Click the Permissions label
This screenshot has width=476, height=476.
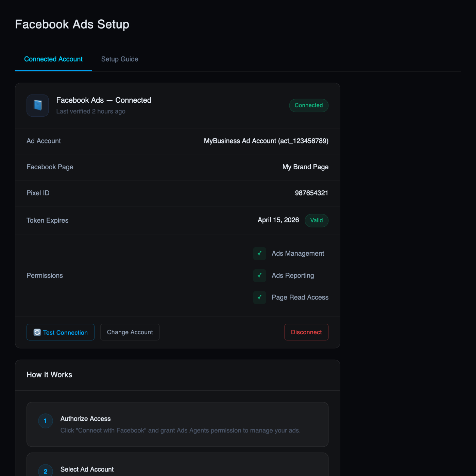point(45,275)
